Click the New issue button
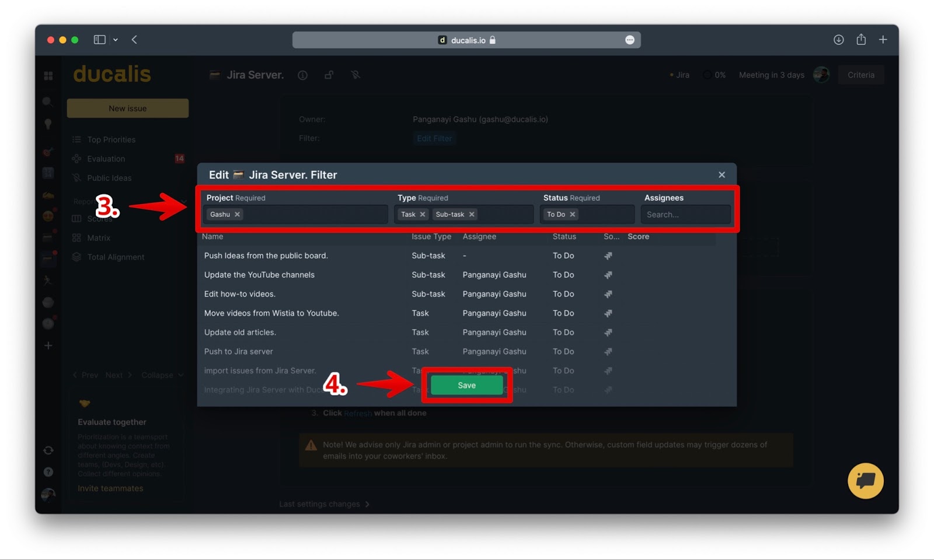 128,108
